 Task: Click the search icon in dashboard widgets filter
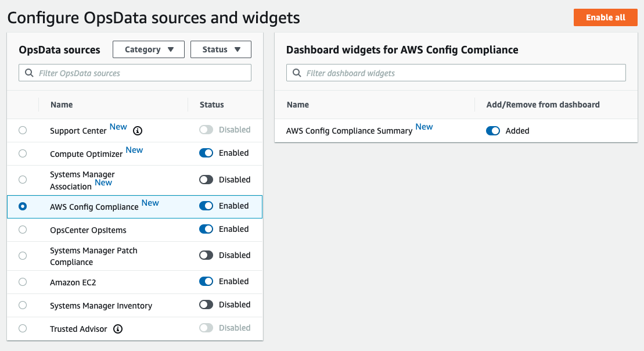(x=297, y=73)
